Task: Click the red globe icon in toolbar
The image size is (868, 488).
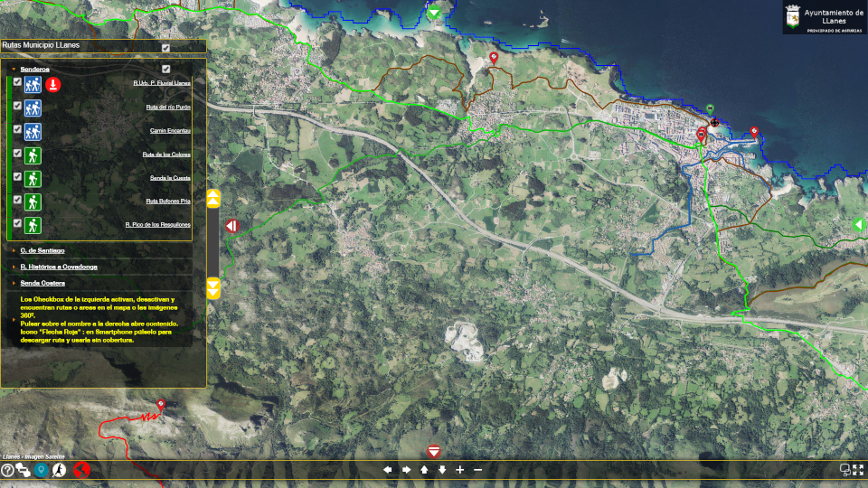Action: (81, 470)
